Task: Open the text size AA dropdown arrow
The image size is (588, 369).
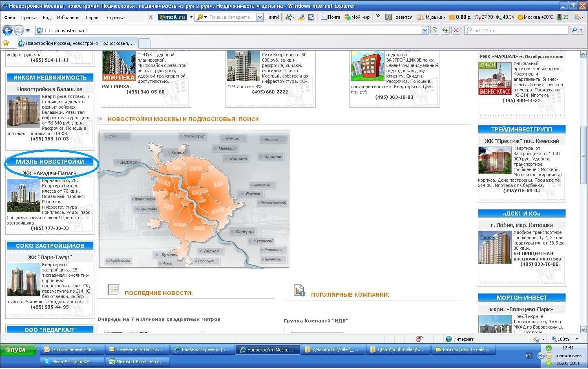Action: 294,17
